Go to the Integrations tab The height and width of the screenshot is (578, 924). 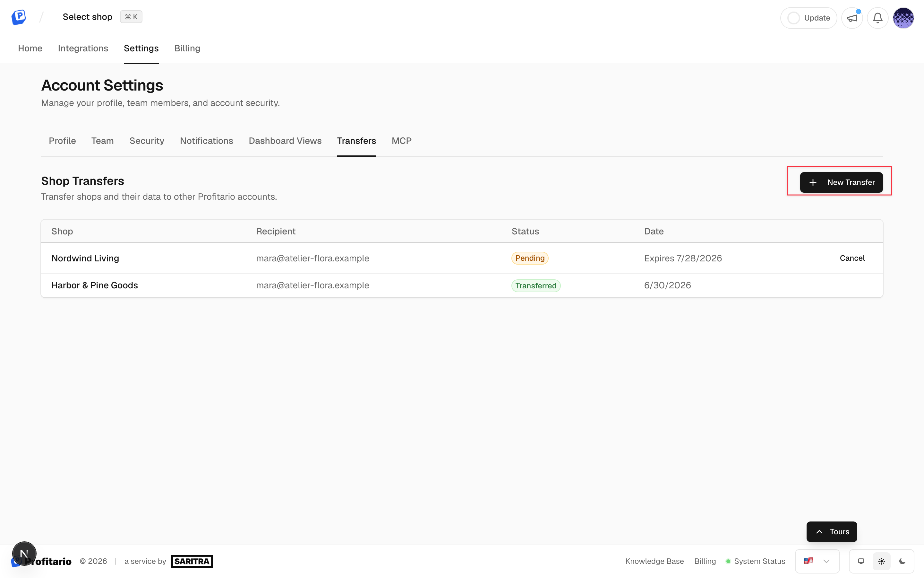tap(83, 48)
